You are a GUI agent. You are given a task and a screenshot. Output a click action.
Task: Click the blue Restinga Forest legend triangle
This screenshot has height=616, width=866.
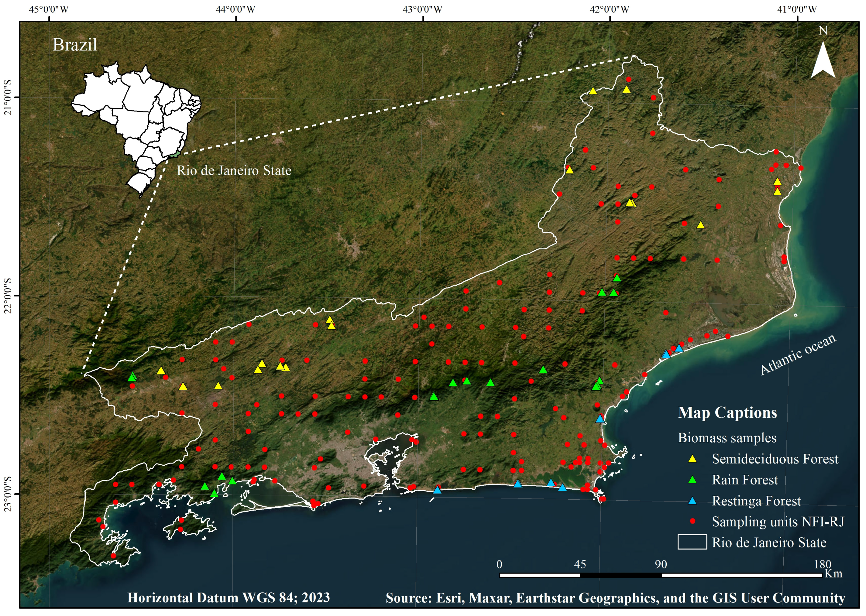coord(692,501)
